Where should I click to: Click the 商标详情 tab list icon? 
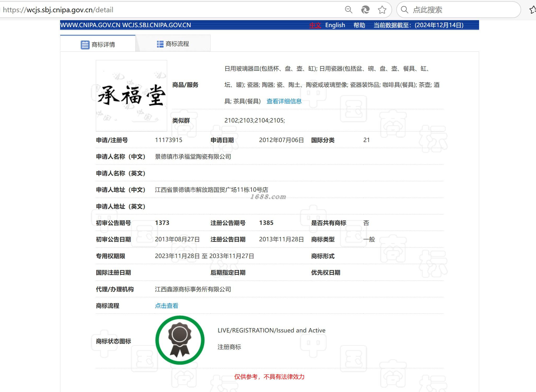click(85, 45)
